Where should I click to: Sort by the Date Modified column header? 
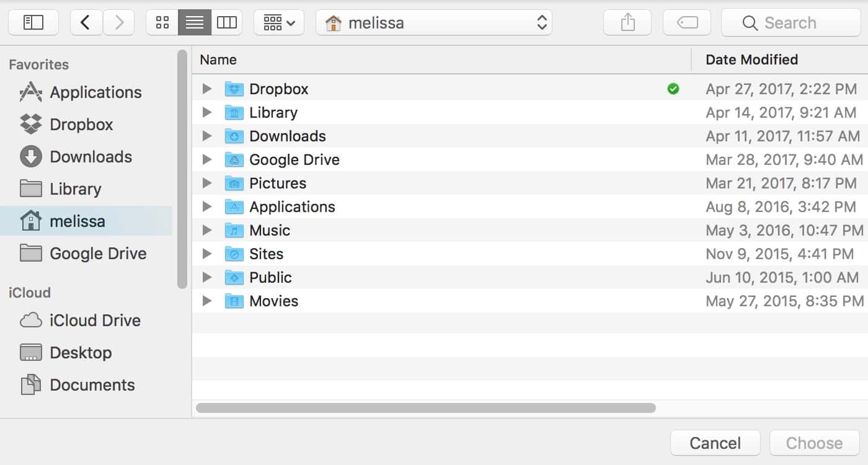pos(751,60)
